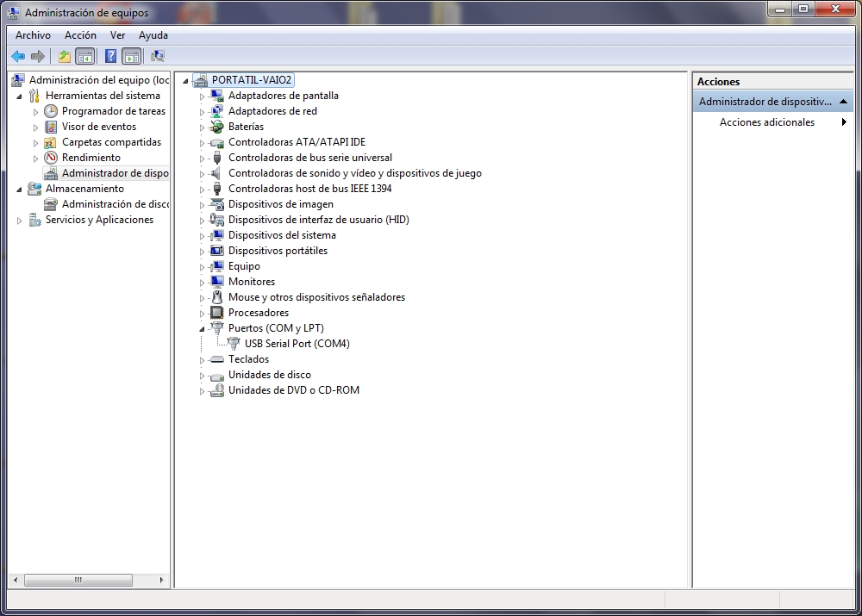Select the PORTATIL-VAIO2 computer label
Screen dimensions: 862x616
click(252, 80)
